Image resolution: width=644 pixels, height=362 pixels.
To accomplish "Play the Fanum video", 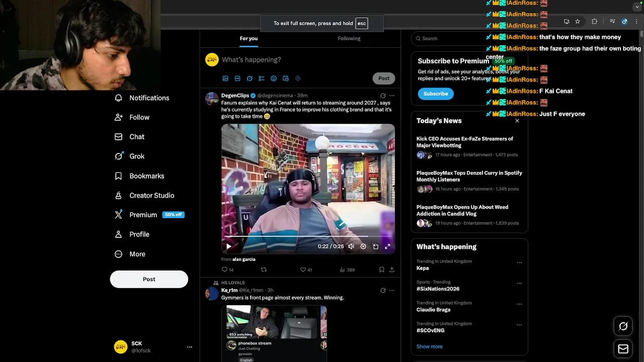I will click(x=229, y=246).
